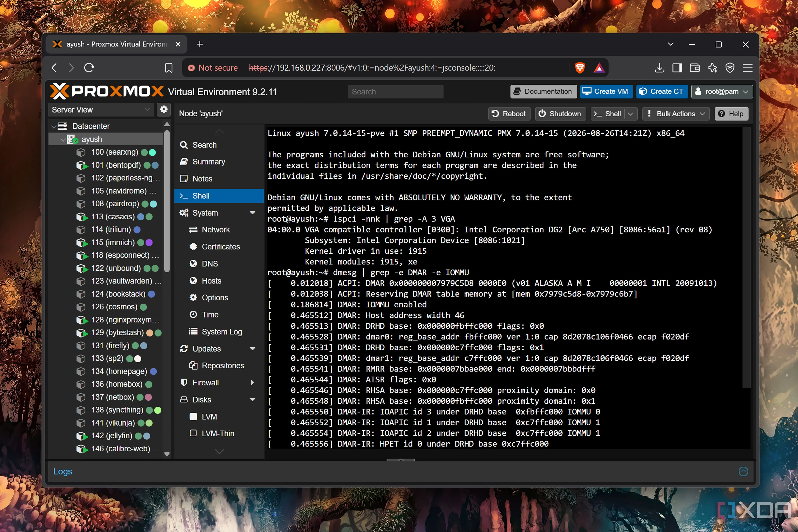
Task: Open the Network menu item
Action: pyautogui.click(x=219, y=230)
